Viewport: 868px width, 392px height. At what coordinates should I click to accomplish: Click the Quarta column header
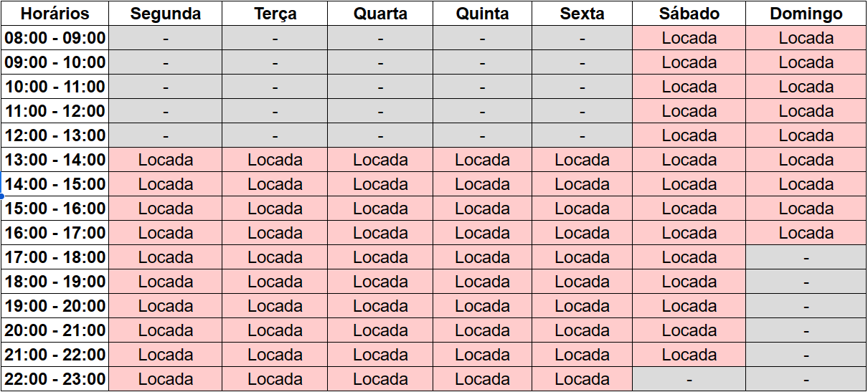(x=380, y=14)
